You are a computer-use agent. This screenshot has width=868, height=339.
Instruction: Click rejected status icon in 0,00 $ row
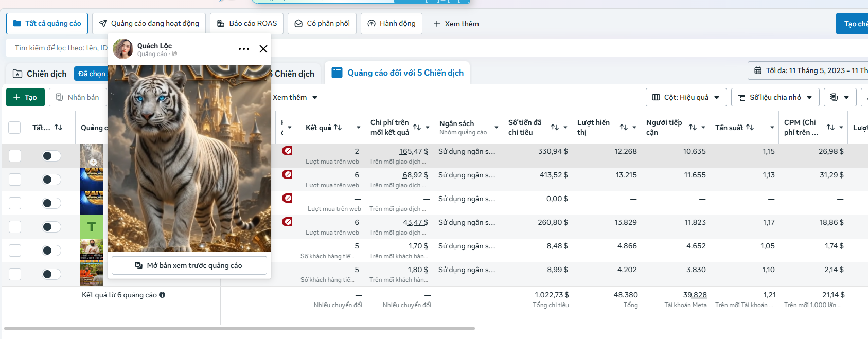click(287, 198)
